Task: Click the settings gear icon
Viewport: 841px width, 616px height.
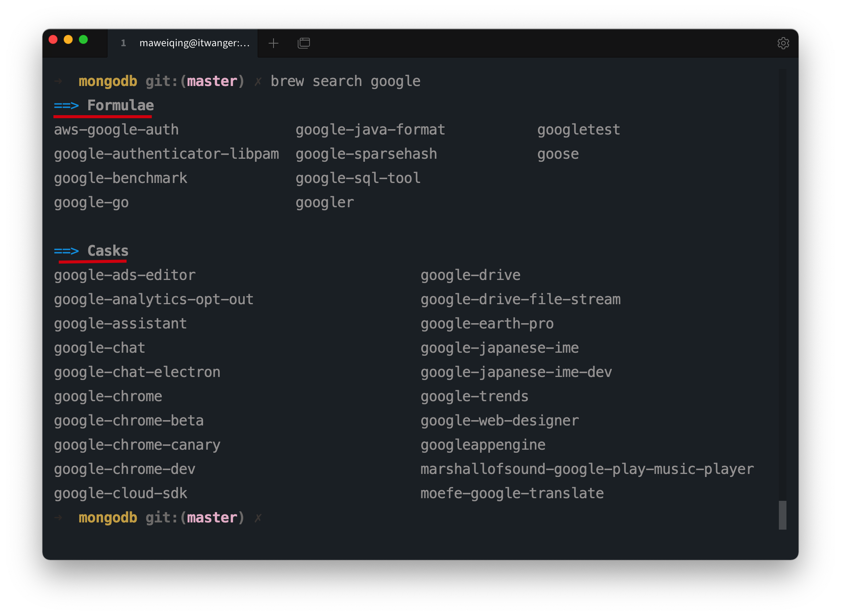Action: 783,42
